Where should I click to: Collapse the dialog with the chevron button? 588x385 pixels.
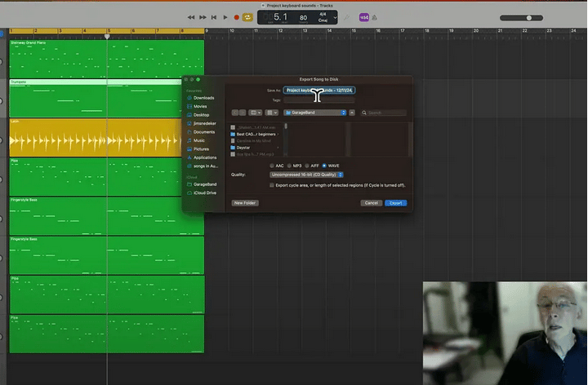(352, 113)
